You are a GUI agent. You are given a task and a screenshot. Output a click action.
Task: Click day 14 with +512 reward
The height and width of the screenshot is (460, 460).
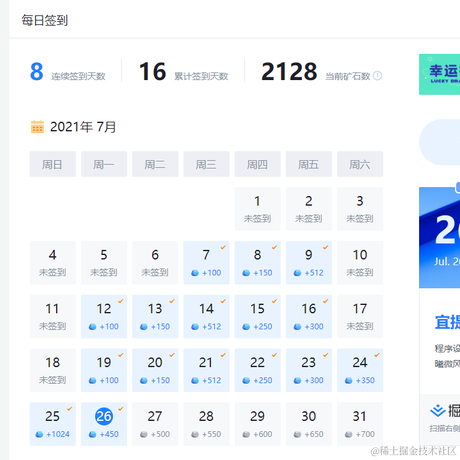tap(206, 316)
